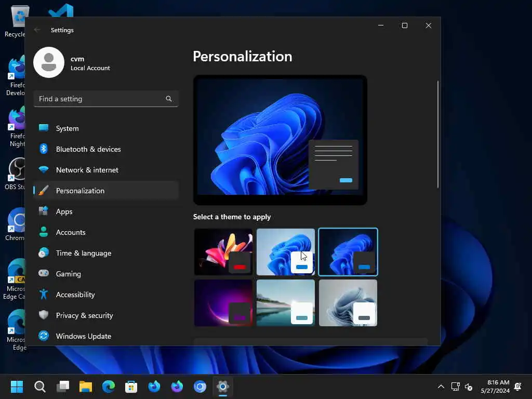
Task: Click the Windows Update sync icon
Action: 44,336
